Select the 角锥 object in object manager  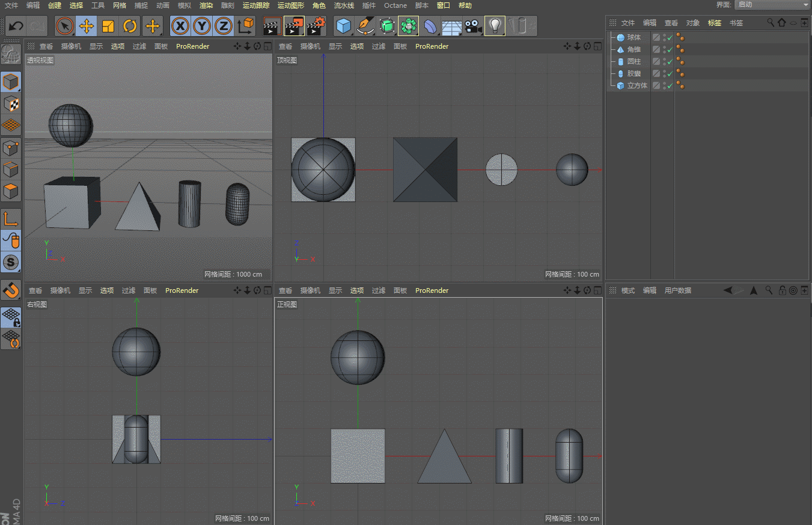pos(633,49)
